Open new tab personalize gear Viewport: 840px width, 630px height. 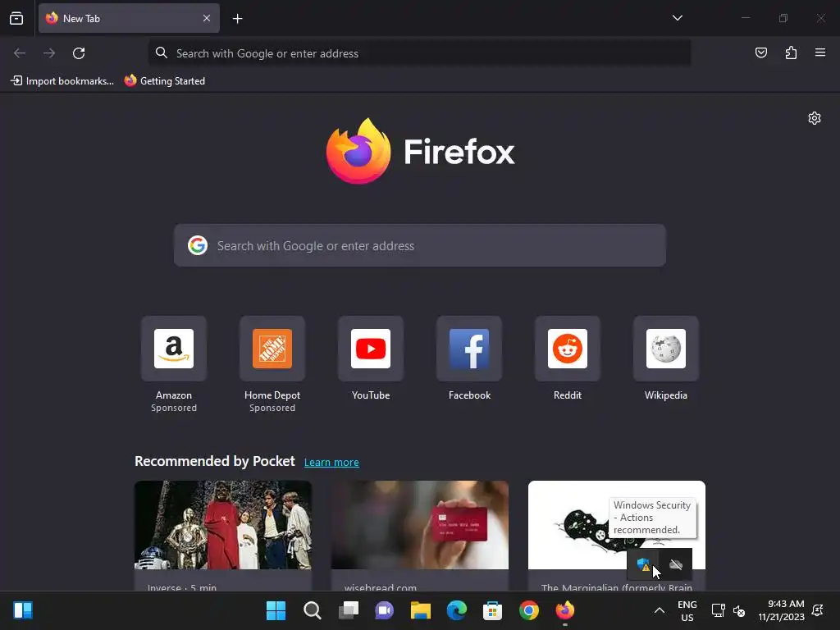pos(815,118)
